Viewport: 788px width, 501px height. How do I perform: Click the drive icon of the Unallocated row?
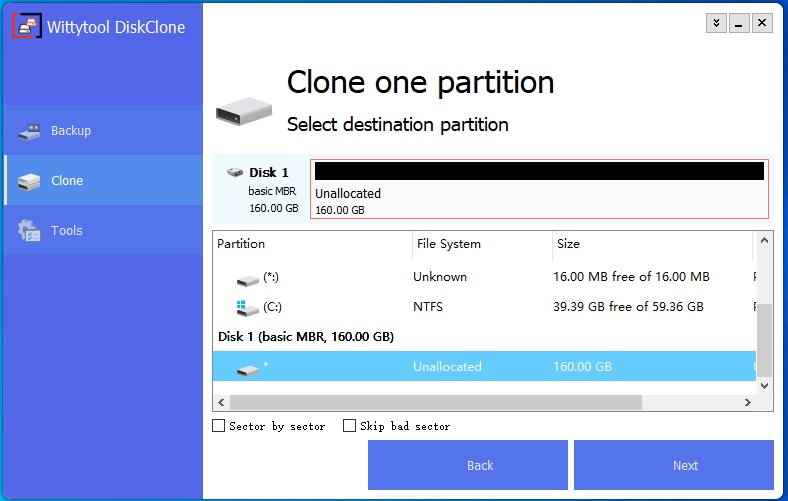coord(248,370)
